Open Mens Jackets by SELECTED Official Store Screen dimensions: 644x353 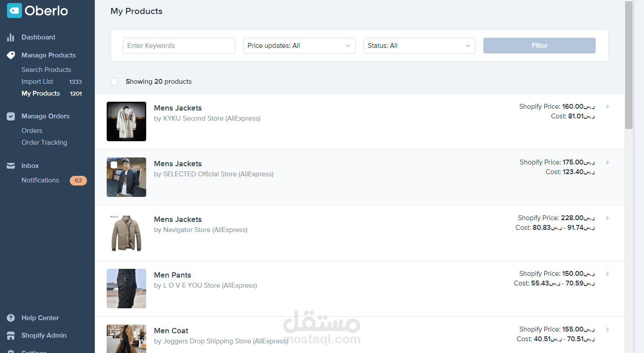pos(178,164)
